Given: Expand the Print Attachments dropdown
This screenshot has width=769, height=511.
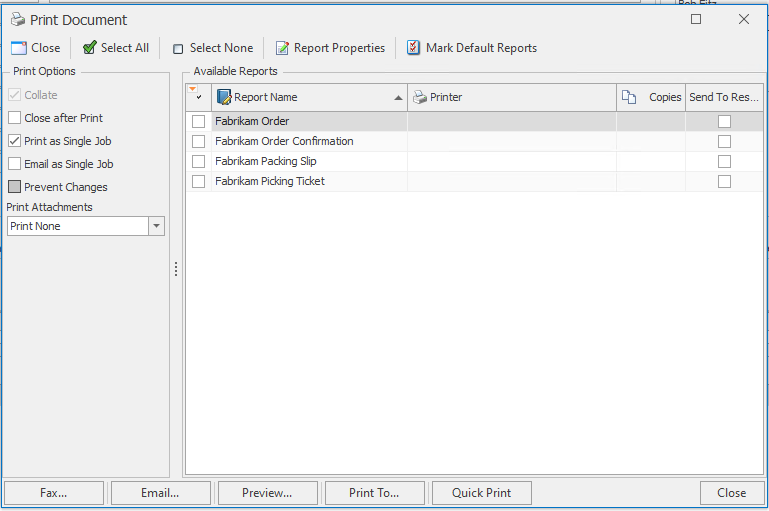Looking at the screenshot, I should [156, 227].
